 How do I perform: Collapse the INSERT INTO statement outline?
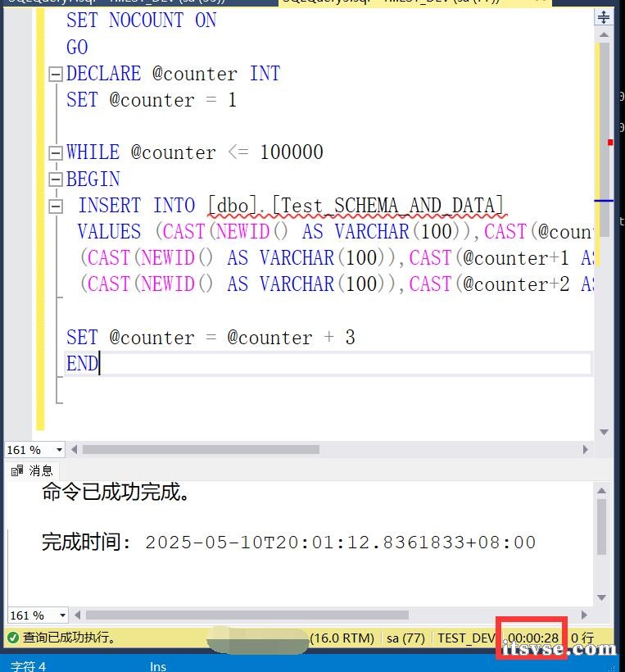point(55,207)
